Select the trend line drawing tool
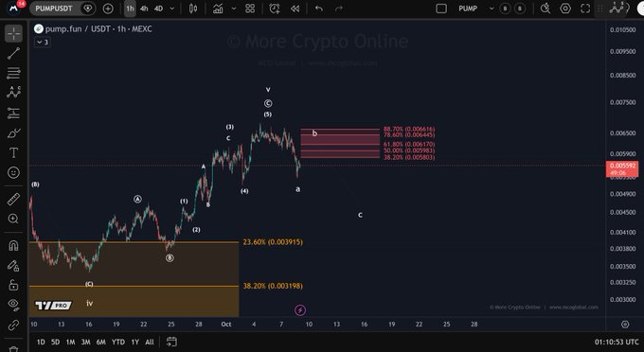Image resolution: width=644 pixels, height=352 pixels. (x=13, y=53)
